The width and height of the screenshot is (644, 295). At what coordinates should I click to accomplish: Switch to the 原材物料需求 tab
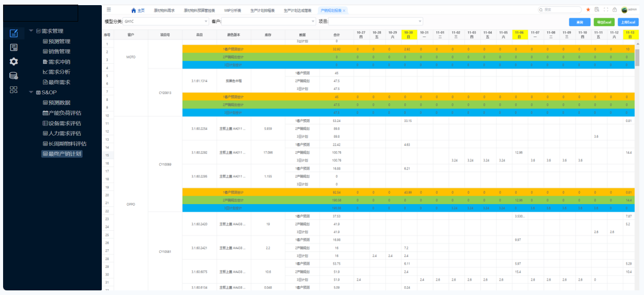point(164,10)
